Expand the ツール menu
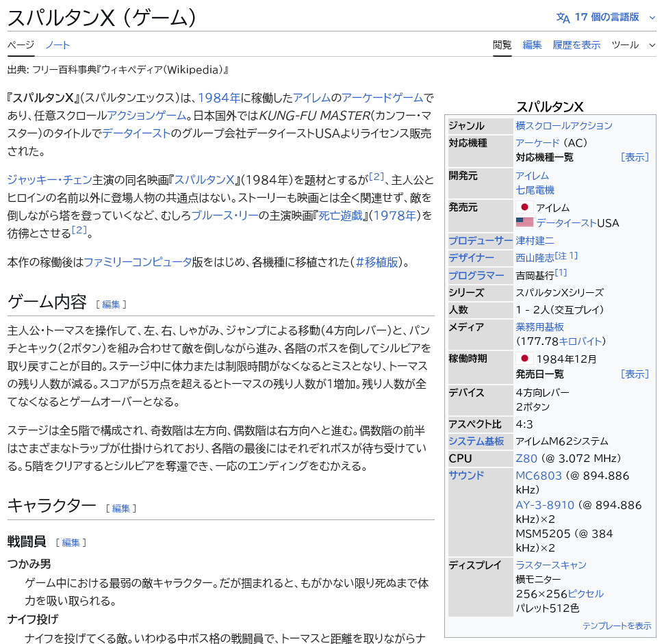 (633, 45)
